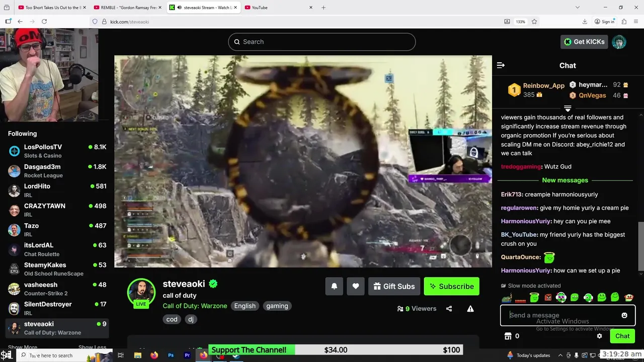Open LordHito IRL channel

[57, 191]
